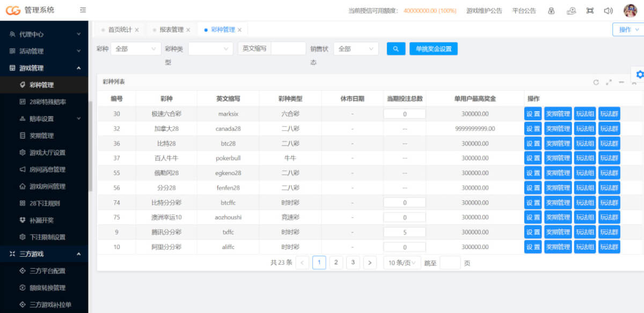Click the blue search magnifier button

click(396, 49)
